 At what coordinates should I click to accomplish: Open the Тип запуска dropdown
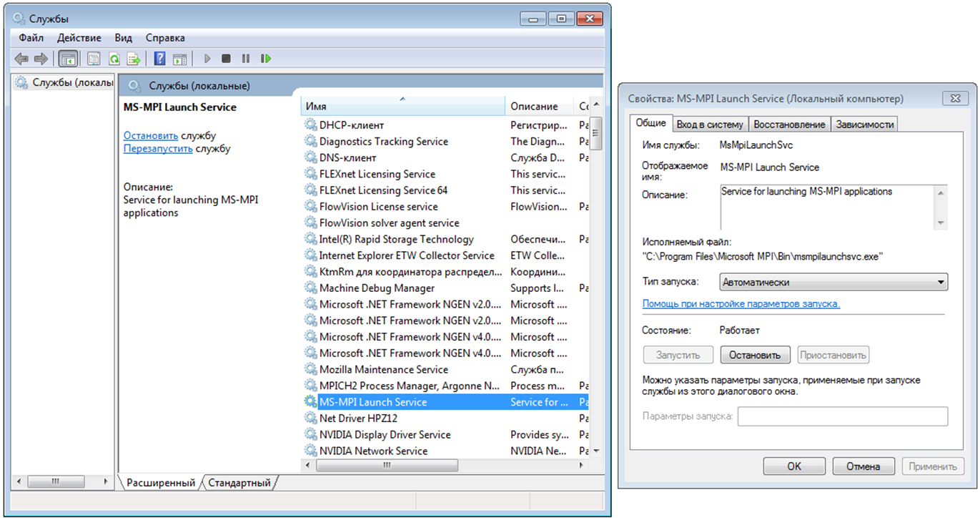coord(833,282)
